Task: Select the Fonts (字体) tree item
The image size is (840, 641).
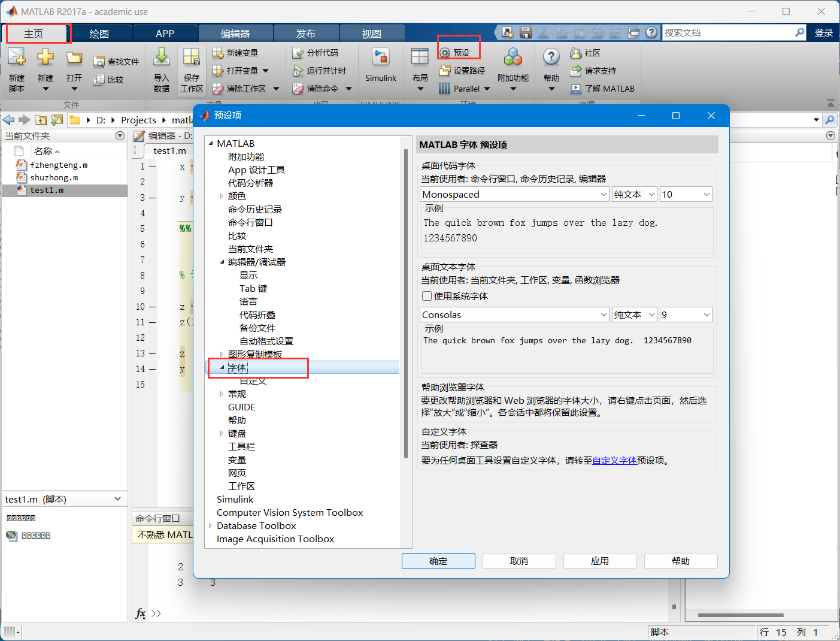Action: click(x=237, y=368)
